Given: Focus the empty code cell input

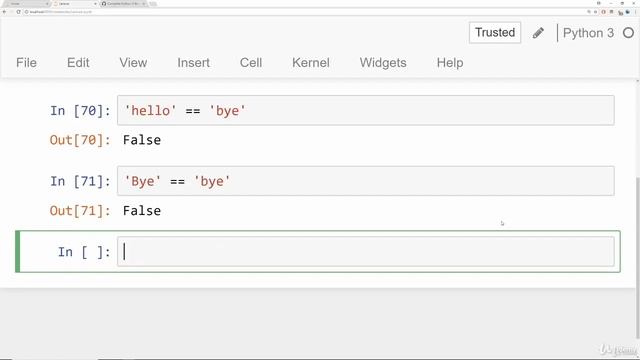Looking at the screenshot, I should tap(365, 251).
